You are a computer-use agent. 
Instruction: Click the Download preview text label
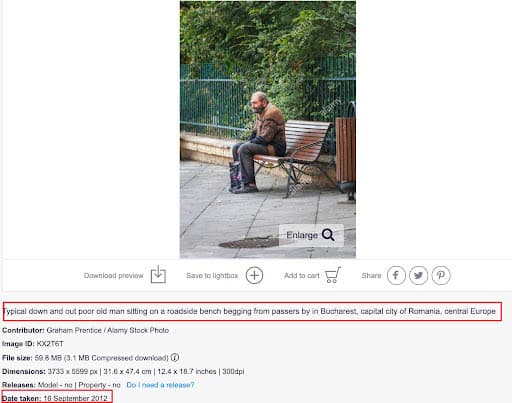[x=114, y=276]
